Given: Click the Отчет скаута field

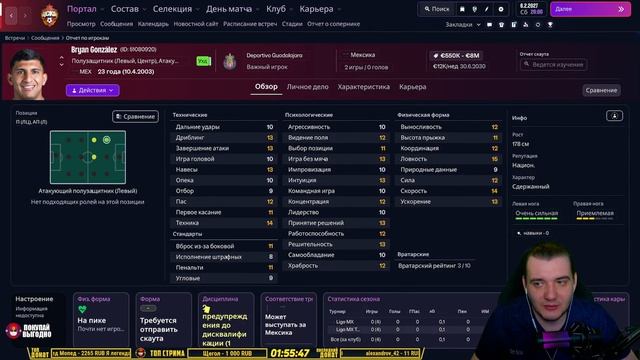Looking at the screenshot, I should pyautogui.click(x=553, y=64).
